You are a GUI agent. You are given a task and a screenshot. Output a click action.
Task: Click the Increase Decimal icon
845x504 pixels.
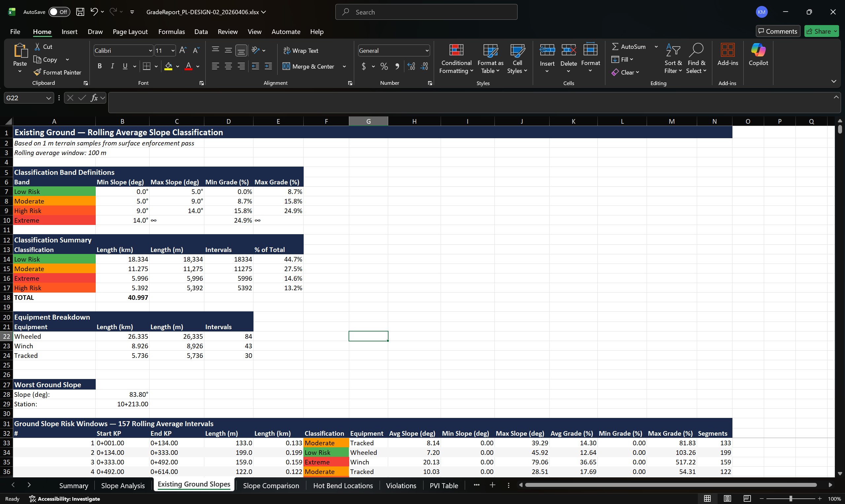click(411, 66)
